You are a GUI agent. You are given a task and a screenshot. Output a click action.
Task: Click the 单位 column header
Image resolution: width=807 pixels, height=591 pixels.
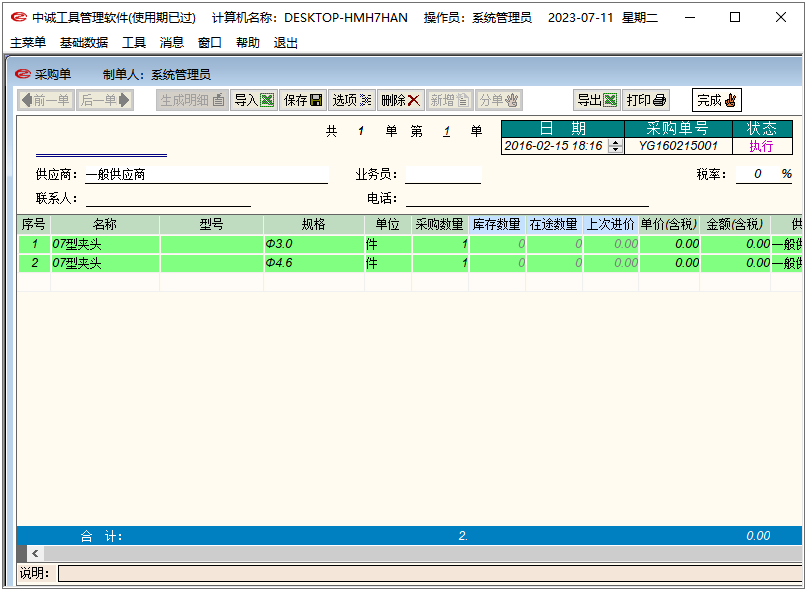pos(388,224)
